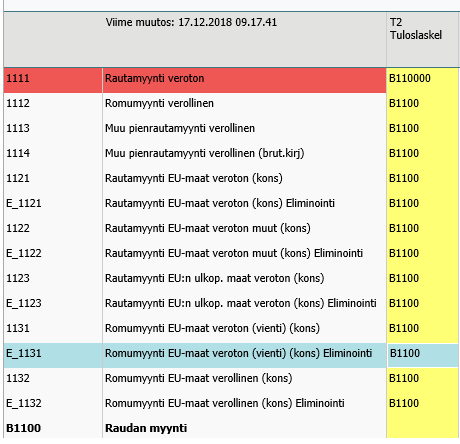The image size is (460, 444).
Task: Select the B110000 mapping cell
Action: click(422, 80)
